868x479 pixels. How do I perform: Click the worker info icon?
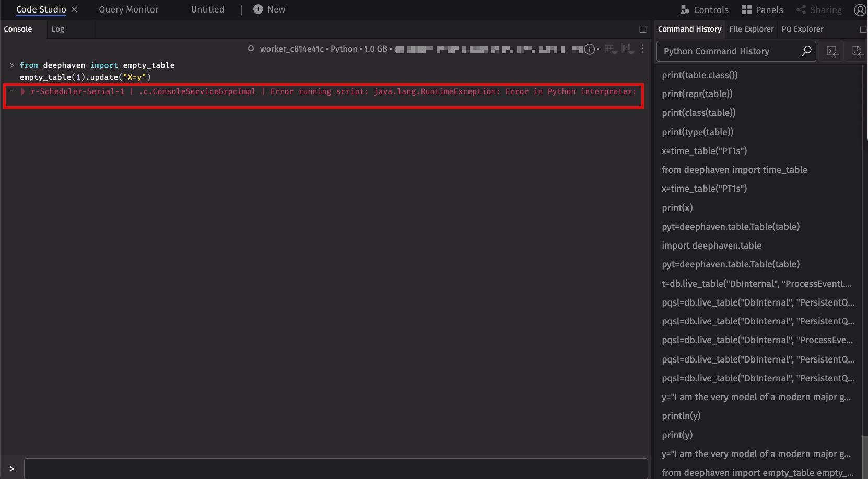tap(589, 49)
